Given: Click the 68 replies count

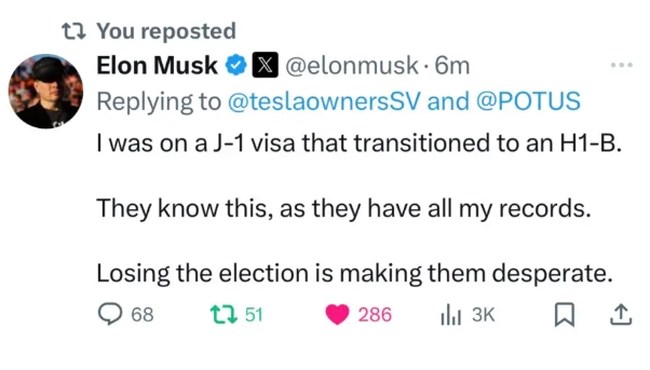Looking at the screenshot, I should tap(143, 314).
